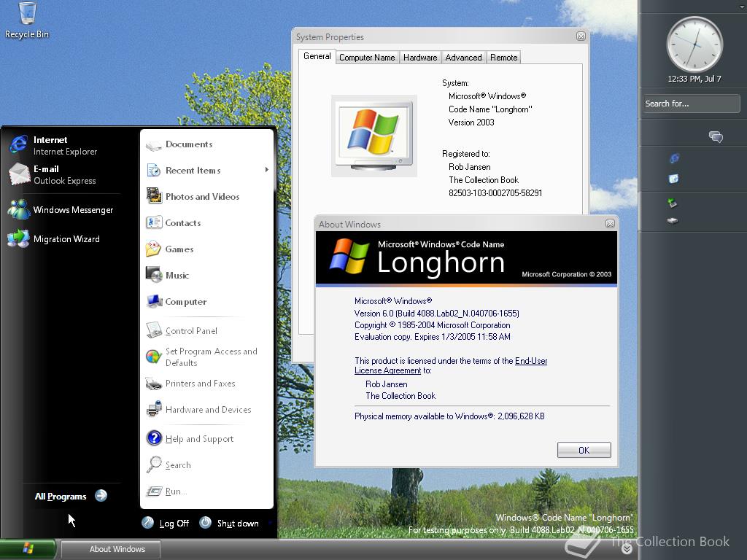747x560 pixels.
Task: Click 'Evaluation copy. Expires 1/3/2005' text
Action: coord(432,337)
